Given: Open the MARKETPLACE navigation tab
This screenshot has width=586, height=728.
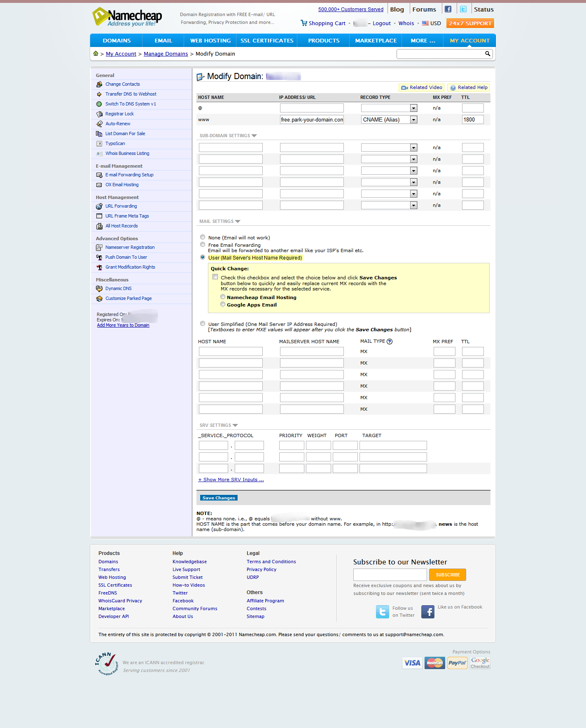Looking at the screenshot, I should [376, 40].
